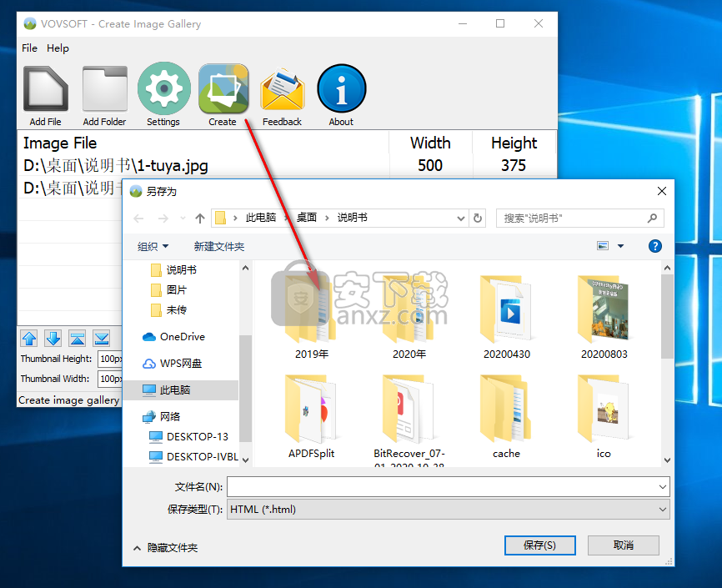Expand the address bar history dropdown

click(x=460, y=218)
